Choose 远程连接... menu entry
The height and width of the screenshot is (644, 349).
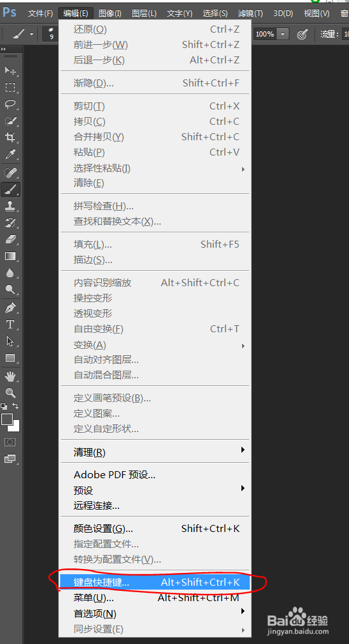click(x=155, y=505)
